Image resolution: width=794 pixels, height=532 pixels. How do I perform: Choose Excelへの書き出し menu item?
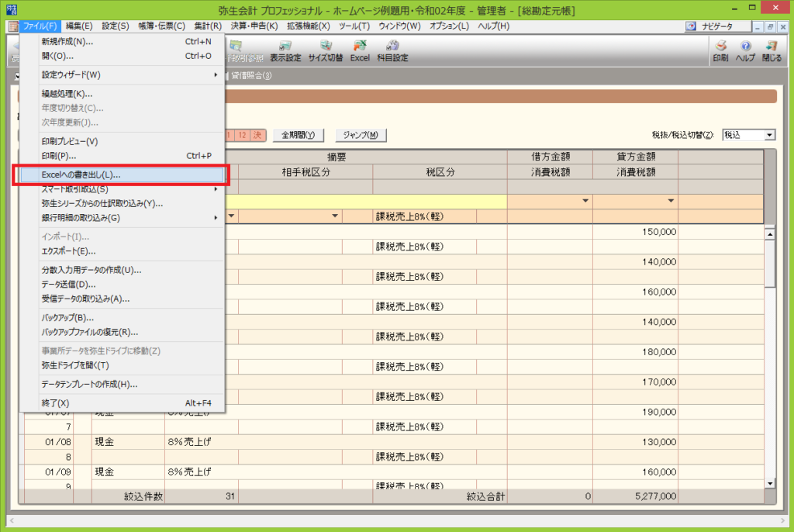click(x=123, y=174)
